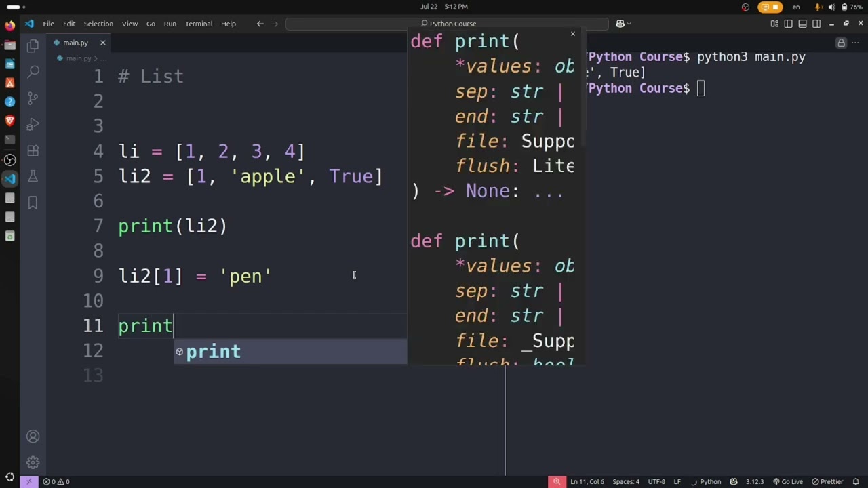Click the Python Course command search box
Viewport: 868px width, 488px height.
[448, 24]
